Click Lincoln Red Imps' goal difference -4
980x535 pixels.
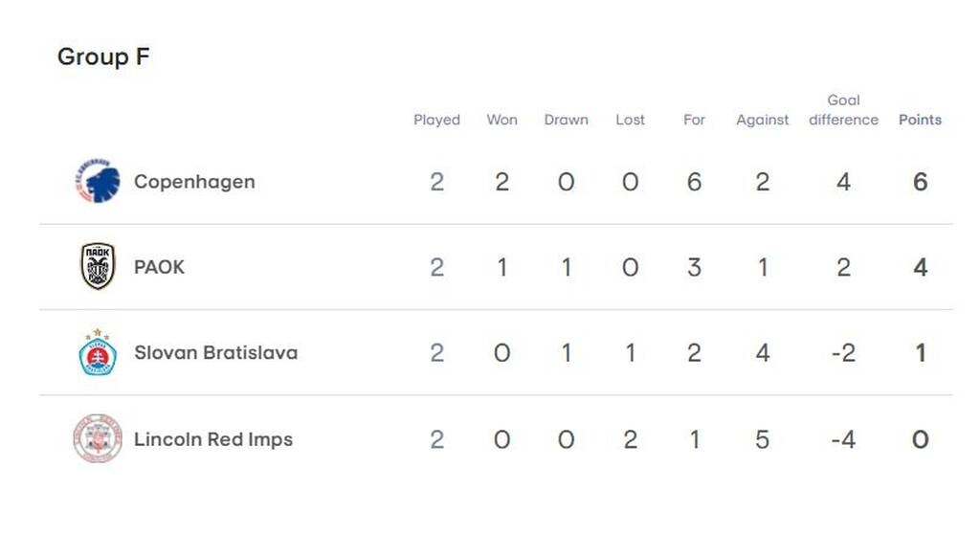(843, 439)
